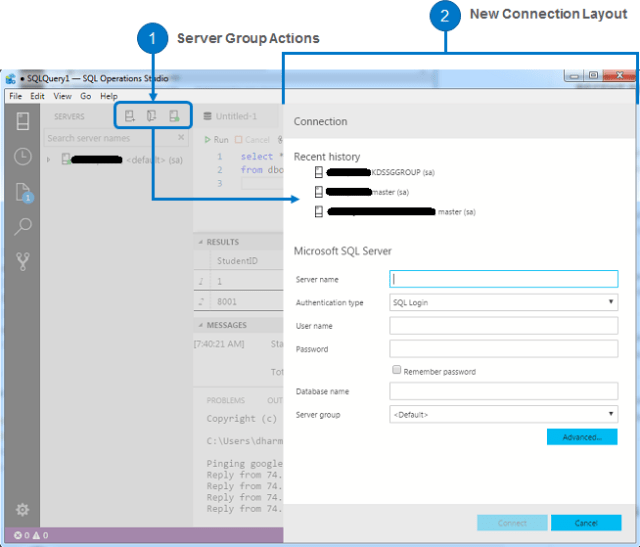Collapse the RESULTS section
This screenshot has width=640, height=547.
pyautogui.click(x=200, y=242)
